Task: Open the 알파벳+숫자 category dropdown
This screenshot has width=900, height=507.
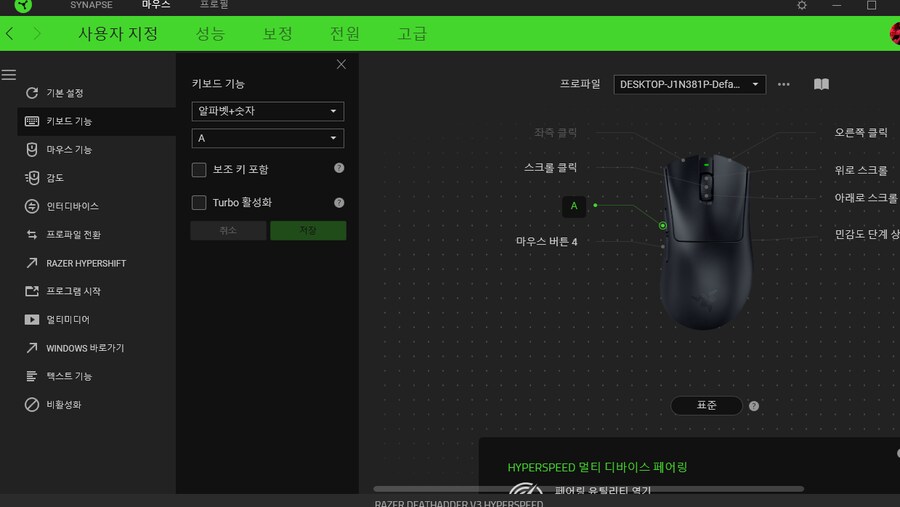Action: pos(267,111)
